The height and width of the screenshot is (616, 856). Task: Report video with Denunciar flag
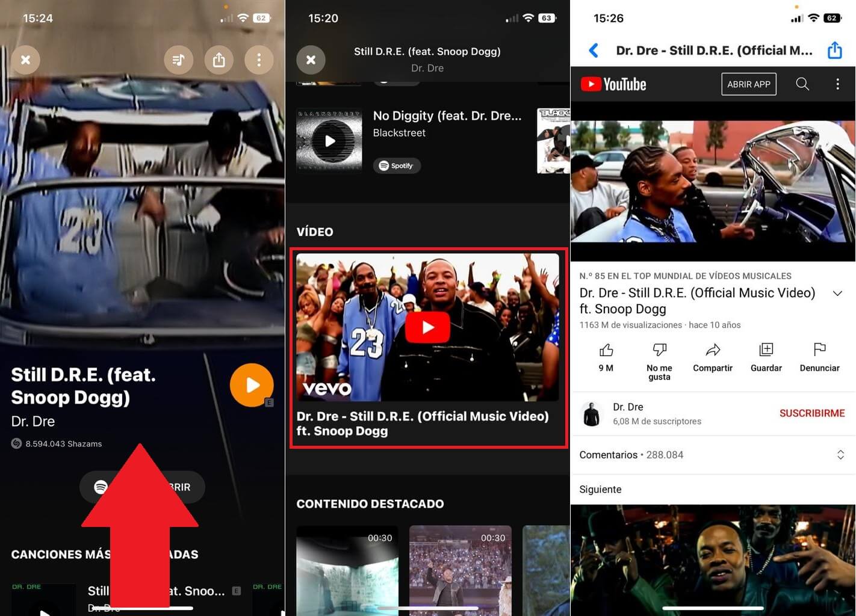click(x=819, y=350)
